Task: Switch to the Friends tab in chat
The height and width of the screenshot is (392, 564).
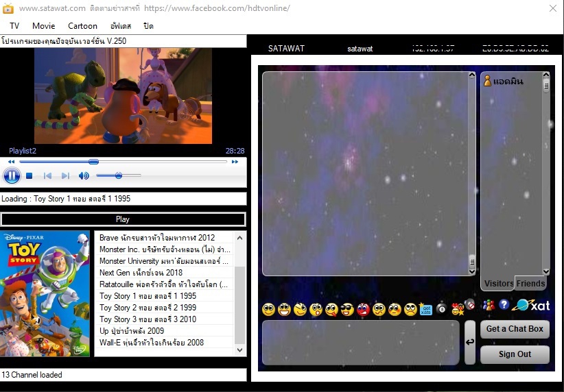Action: [x=530, y=283]
